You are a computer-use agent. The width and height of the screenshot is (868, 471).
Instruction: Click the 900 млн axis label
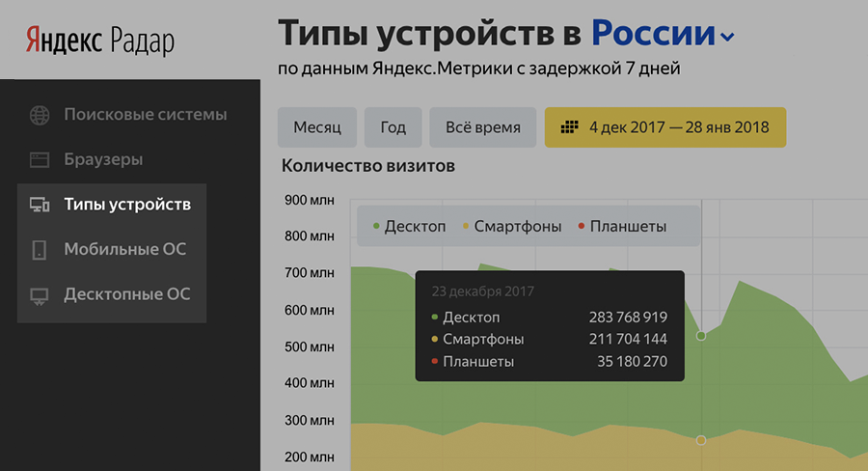[310, 200]
